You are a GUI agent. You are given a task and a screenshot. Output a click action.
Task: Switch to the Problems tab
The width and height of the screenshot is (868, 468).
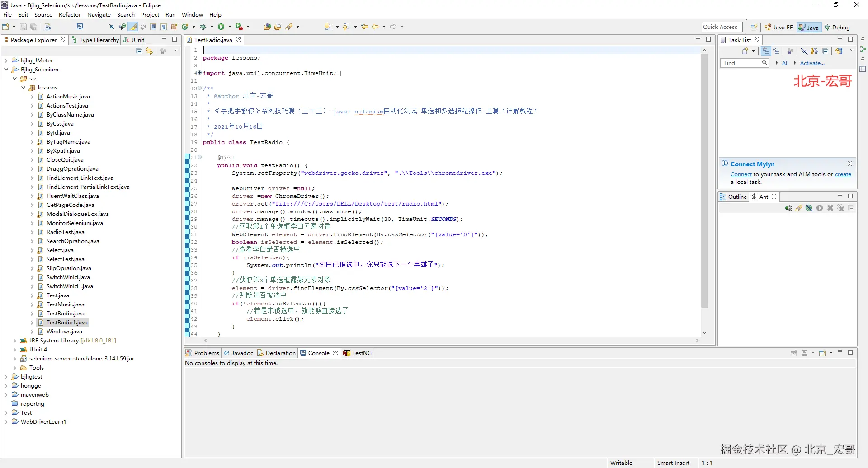(x=203, y=353)
